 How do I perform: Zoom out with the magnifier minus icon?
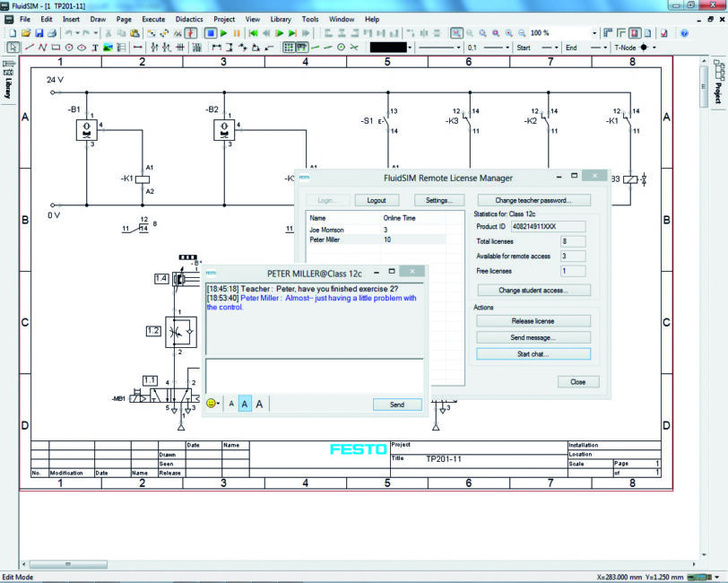(x=522, y=33)
